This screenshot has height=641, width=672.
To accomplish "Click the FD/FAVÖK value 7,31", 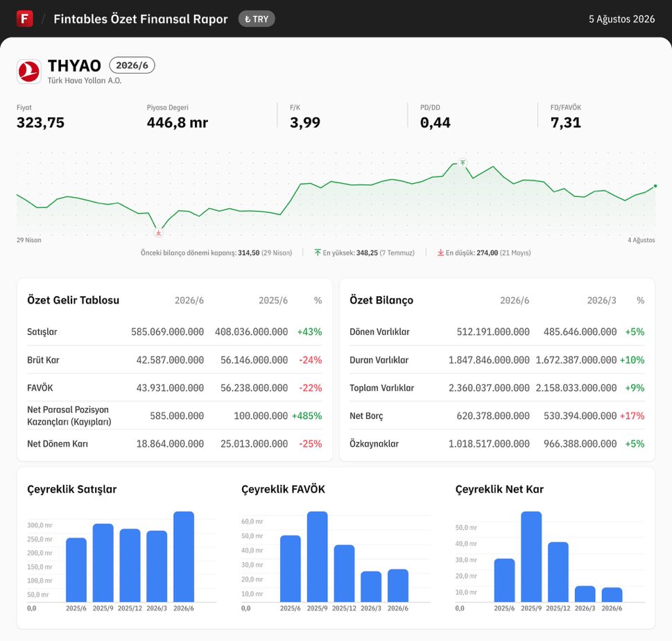I will coord(566,123).
